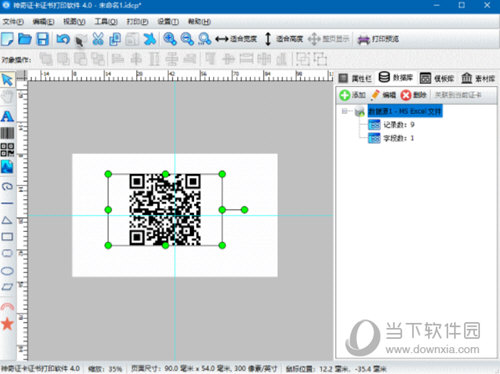
Task: Click the zoom 35% status bar entry
Action: (105, 369)
